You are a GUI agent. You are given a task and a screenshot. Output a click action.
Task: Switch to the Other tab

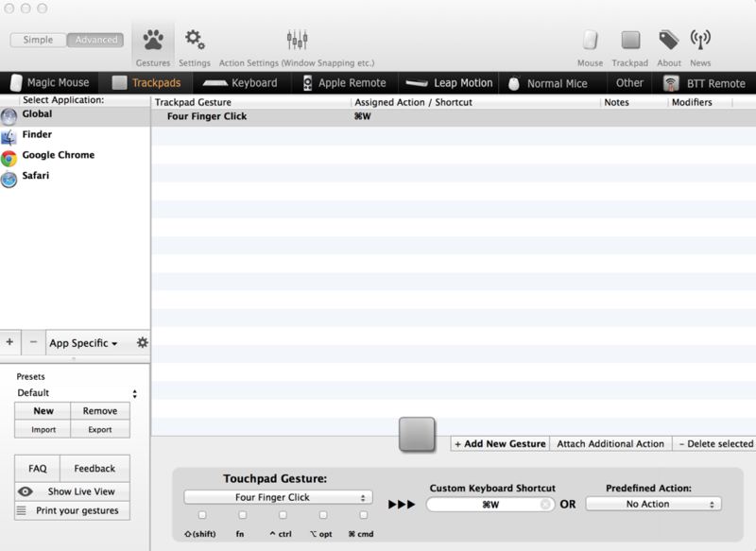click(x=629, y=82)
